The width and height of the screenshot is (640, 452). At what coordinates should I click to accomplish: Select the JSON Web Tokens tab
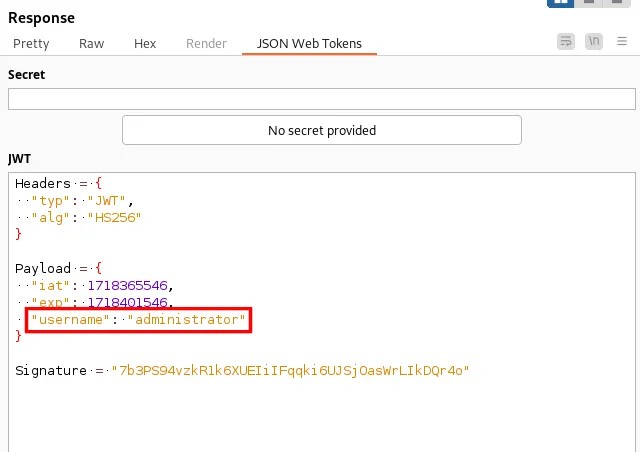(x=309, y=43)
